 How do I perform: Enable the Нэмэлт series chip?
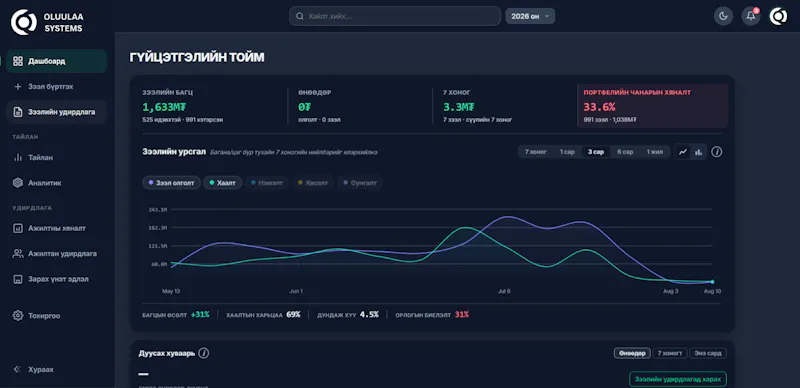267,183
